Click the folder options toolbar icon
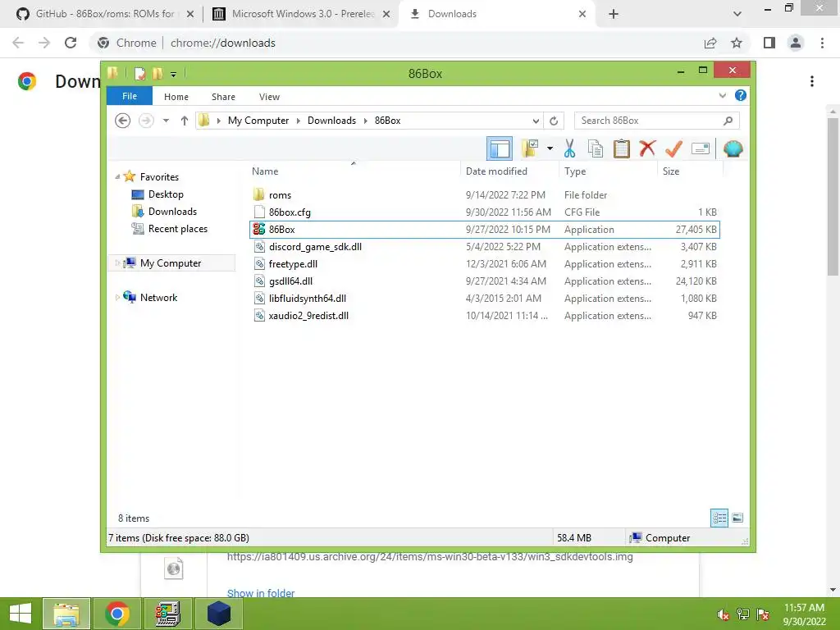The image size is (840, 630). pos(530,148)
